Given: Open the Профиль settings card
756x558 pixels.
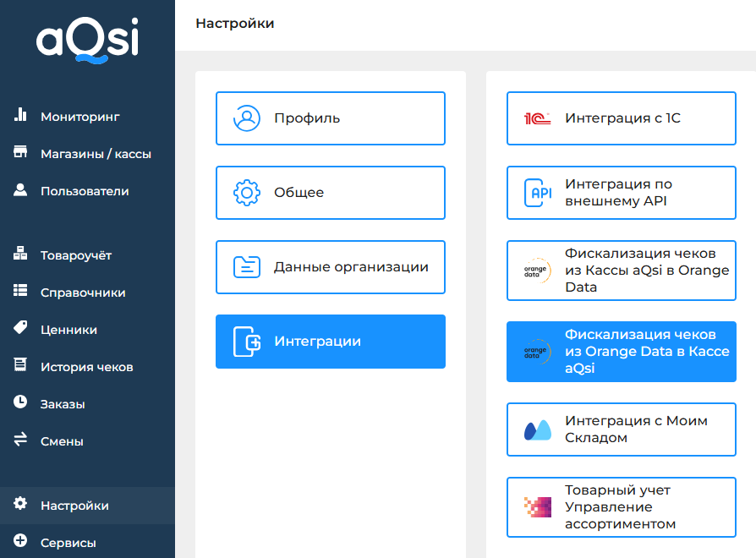Looking at the screenshot, I should (x=330, y=118).
